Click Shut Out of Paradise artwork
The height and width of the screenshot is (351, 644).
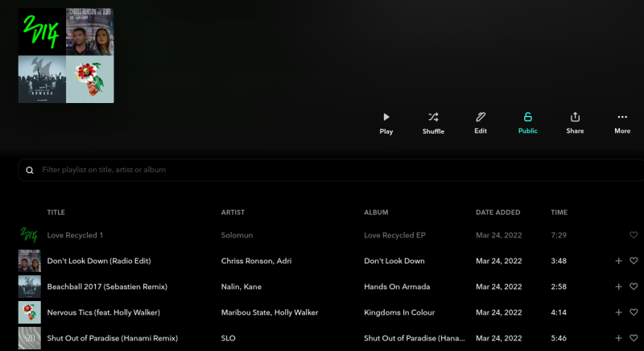pyautogui.click(x=29, y=338)
